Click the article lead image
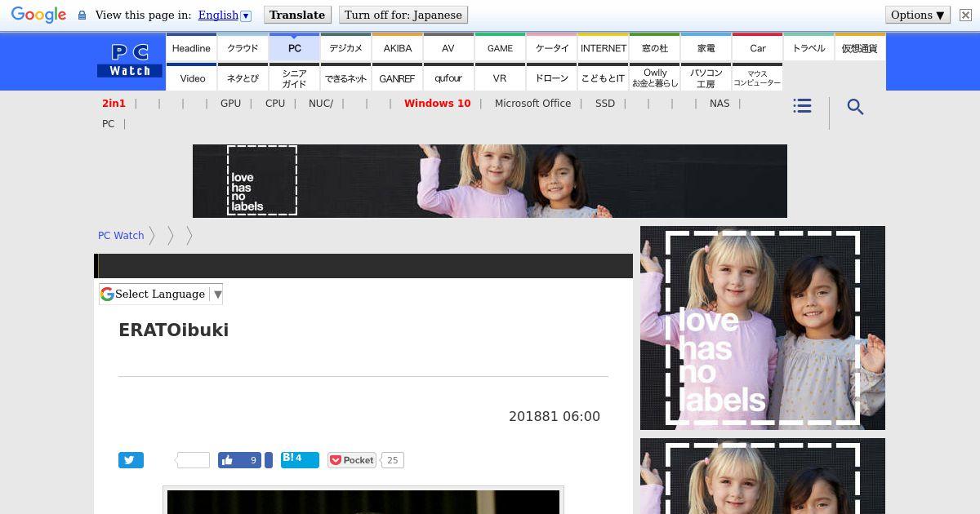The image size is (980, 514). tap(363, 500)
